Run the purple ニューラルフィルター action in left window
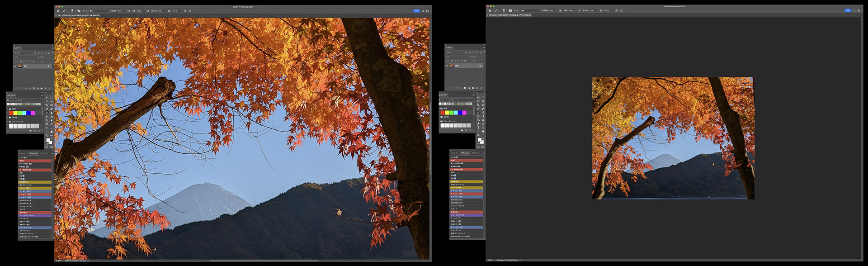Viewport: 868px width, 266px height. (x=35, y=215)
